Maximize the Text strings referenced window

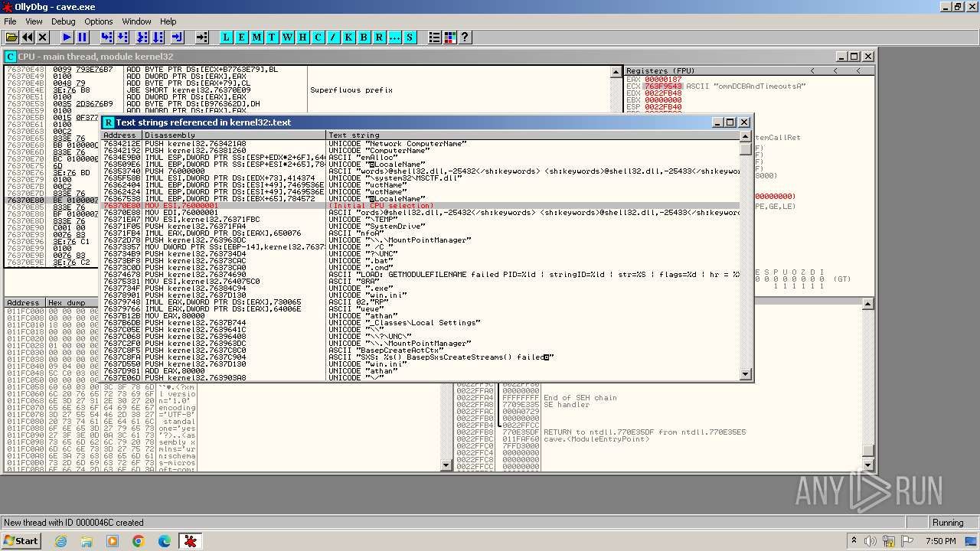click(x=730, y=122)
